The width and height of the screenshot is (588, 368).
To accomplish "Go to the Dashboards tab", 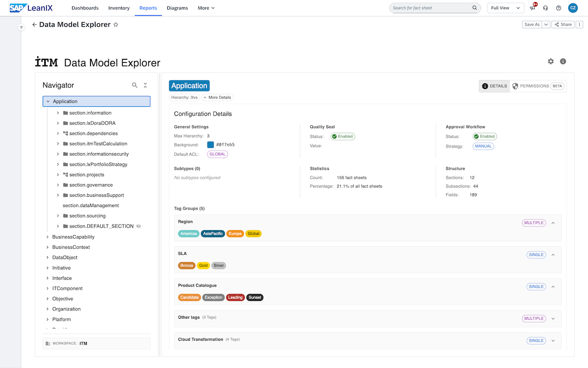I will pyautogui.click(x=85, y=8).
